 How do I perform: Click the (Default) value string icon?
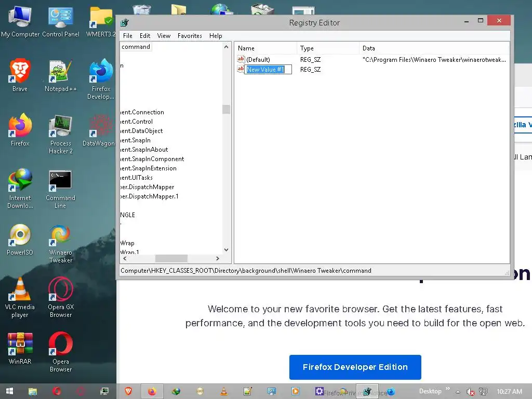click(x=241, y=59)
